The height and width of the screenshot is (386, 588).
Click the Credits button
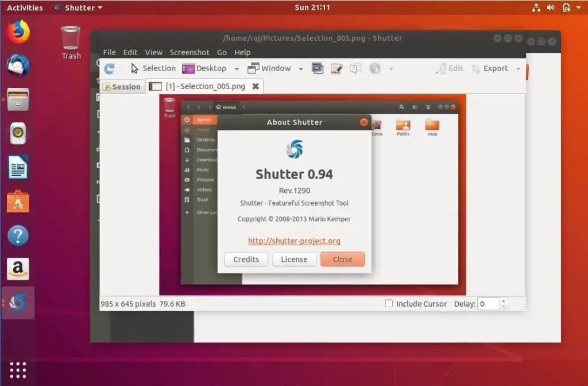[246, 259]
